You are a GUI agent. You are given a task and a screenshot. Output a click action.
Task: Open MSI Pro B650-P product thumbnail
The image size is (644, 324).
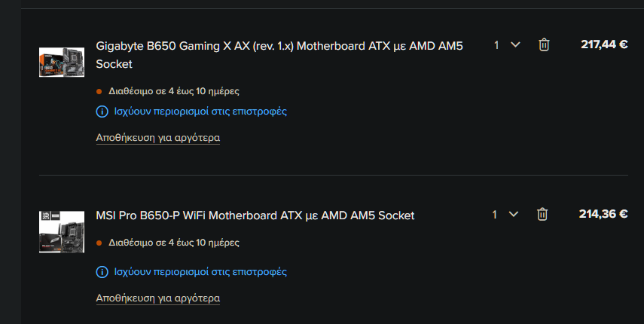[x=62, y=232]
